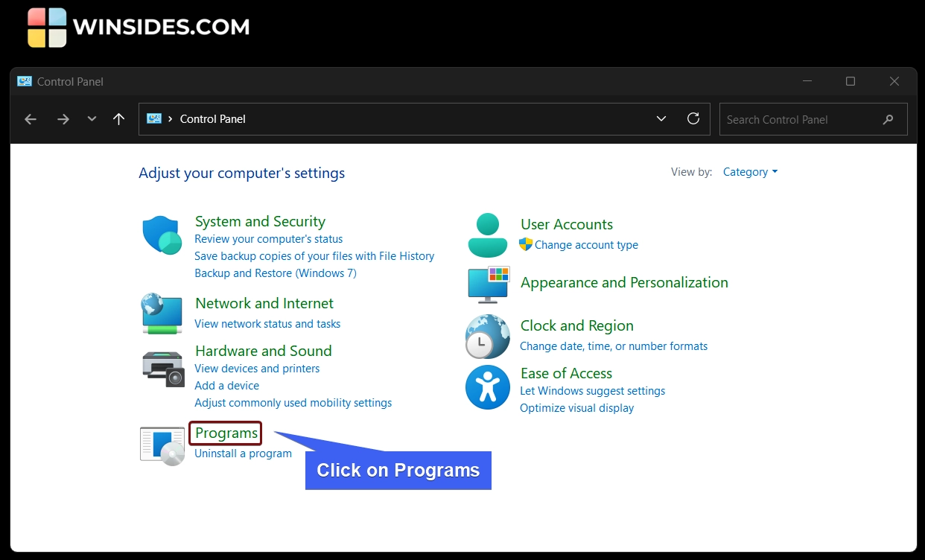Open the View by Category dropdown
The height and width of the screenshot is (560, 925).
pos(749,171)
